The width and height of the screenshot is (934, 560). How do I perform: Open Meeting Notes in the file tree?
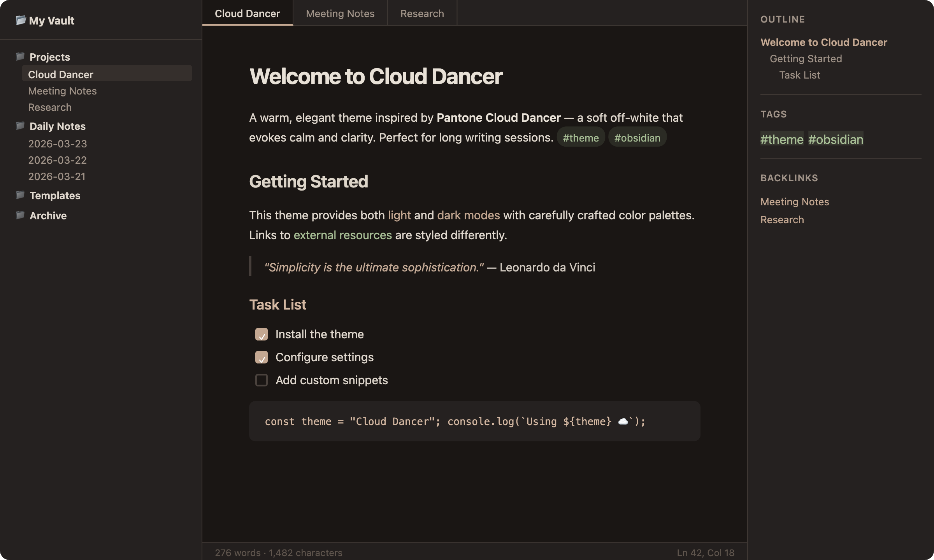[x=62, y=91]
